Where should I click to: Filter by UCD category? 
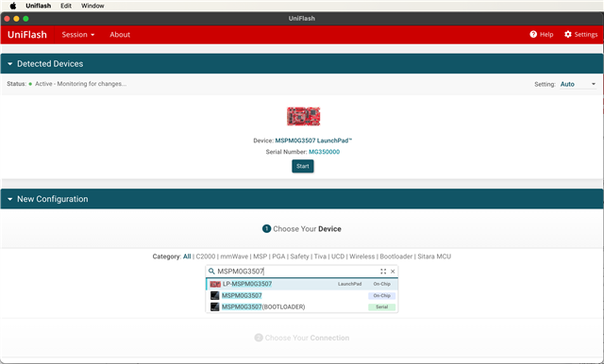click(x=338, y=256)
